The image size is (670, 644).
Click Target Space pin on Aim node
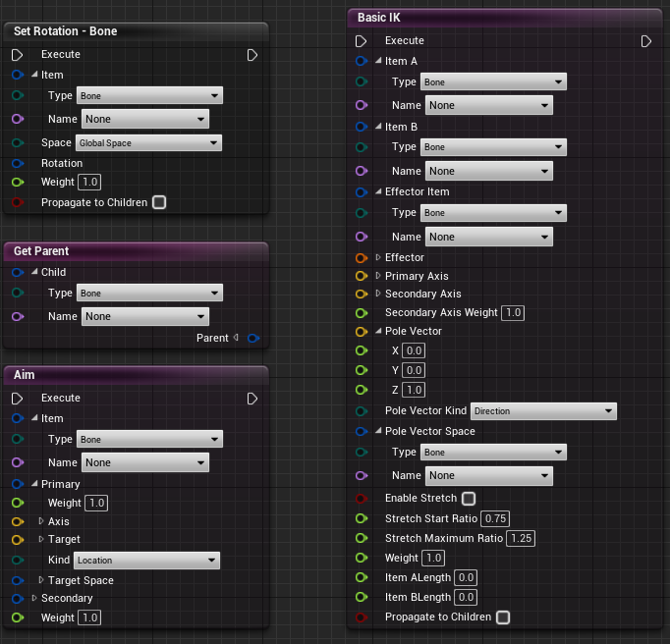point(17,580)
